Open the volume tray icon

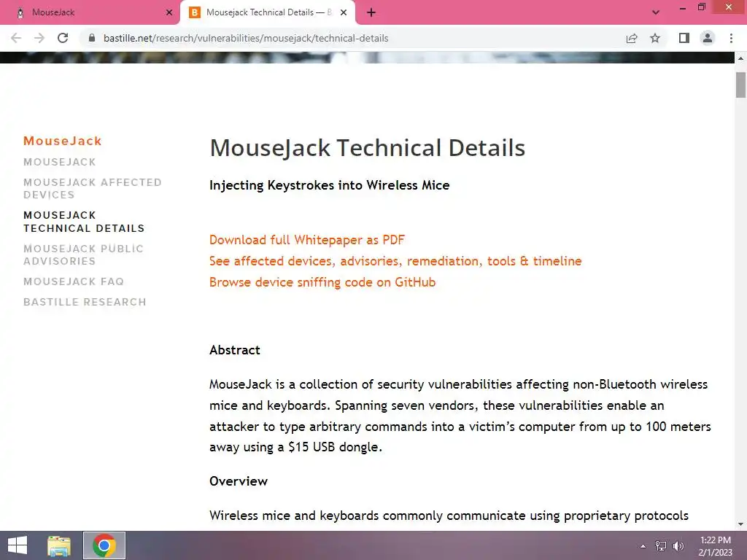tap(678, 546)
